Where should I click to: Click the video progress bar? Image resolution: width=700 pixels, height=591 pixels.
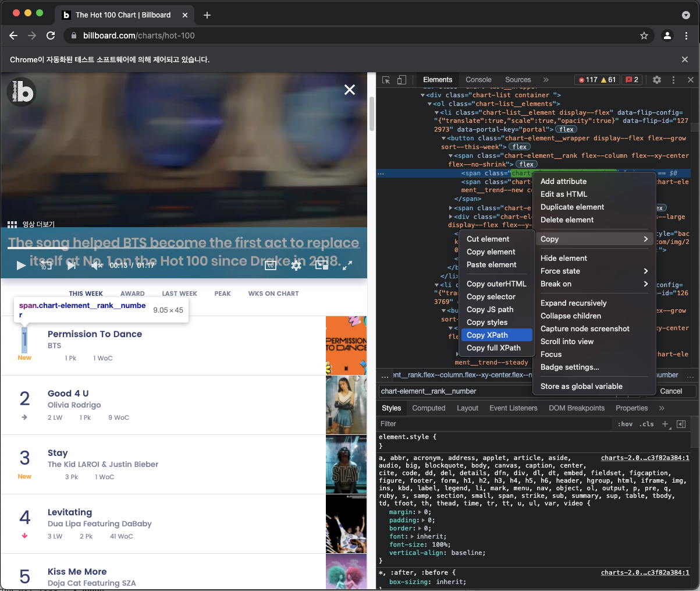click(184, 248)
